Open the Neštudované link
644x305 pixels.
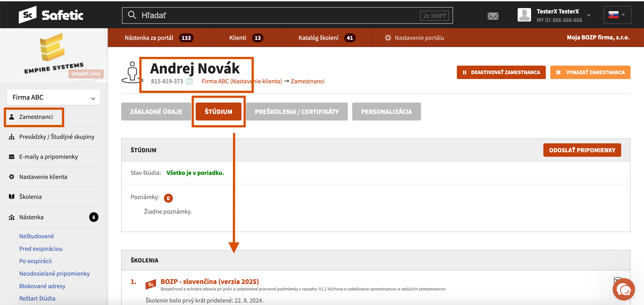tap(36, 236)
